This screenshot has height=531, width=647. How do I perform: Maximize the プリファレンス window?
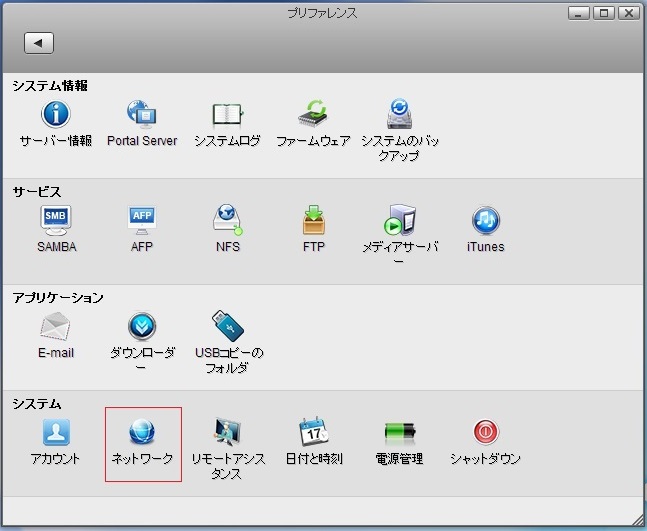point(604,13)
